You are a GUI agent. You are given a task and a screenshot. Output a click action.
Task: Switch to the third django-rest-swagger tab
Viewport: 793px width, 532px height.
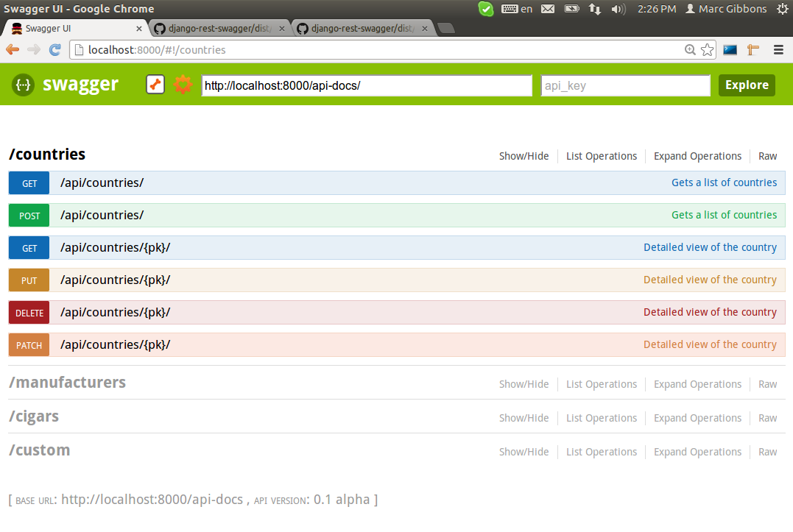point(362,28)
